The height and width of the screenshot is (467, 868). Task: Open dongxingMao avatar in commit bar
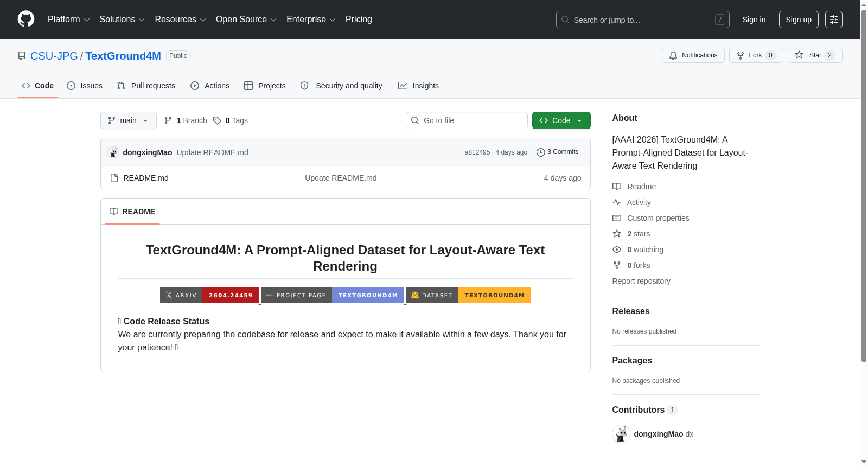[113, 152]
